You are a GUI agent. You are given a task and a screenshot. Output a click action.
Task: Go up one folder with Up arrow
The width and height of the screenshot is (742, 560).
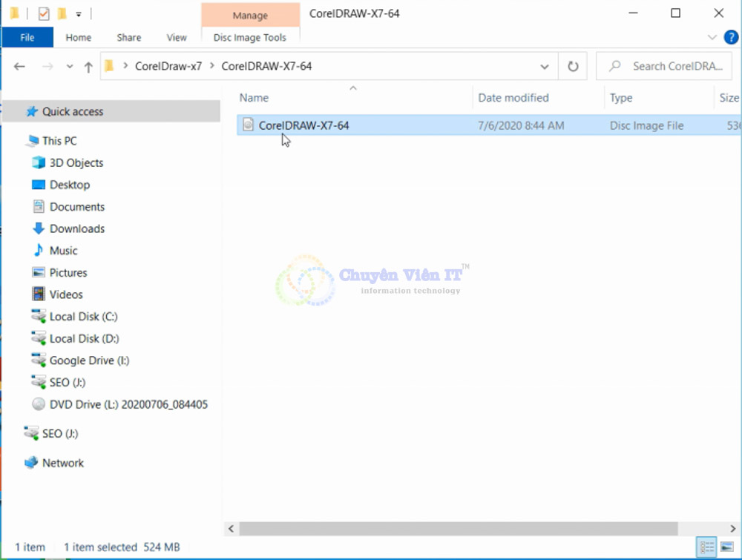(x=88, y=67)
